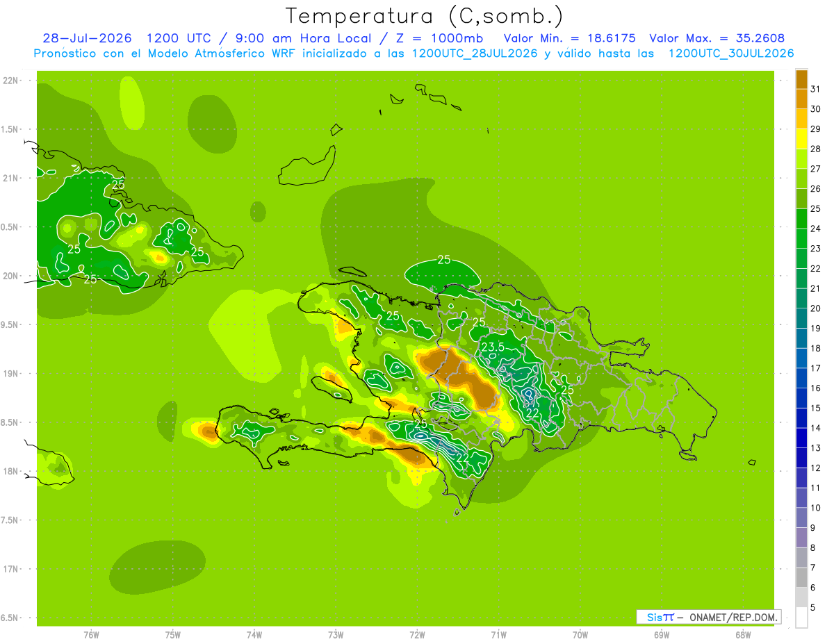The image size is (834, 644).
Task: Pick the blue swatch between 14 and 15
Action: [801, 418]
